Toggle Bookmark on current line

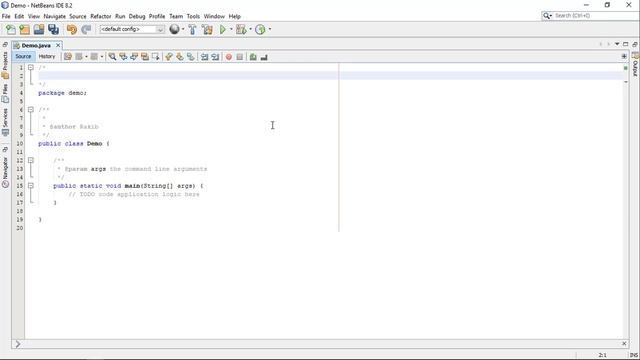pos(191,57)
